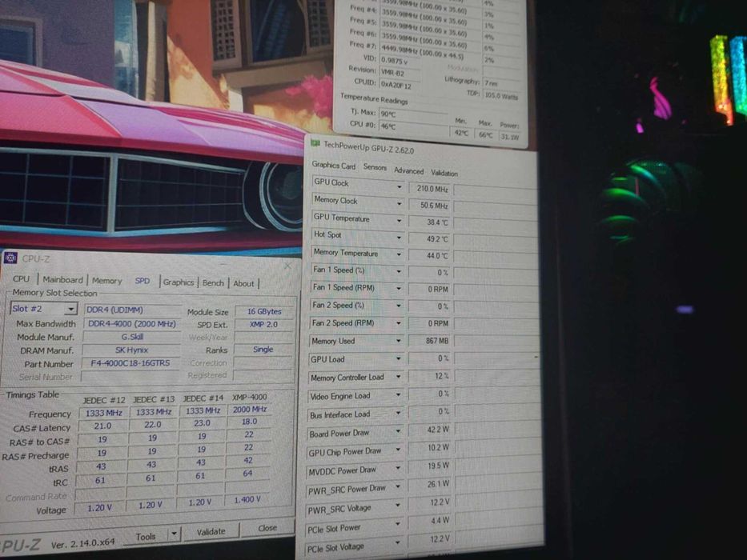
Task: Click the Memory Used value 867 MB
Action: [x=430, y=341]
